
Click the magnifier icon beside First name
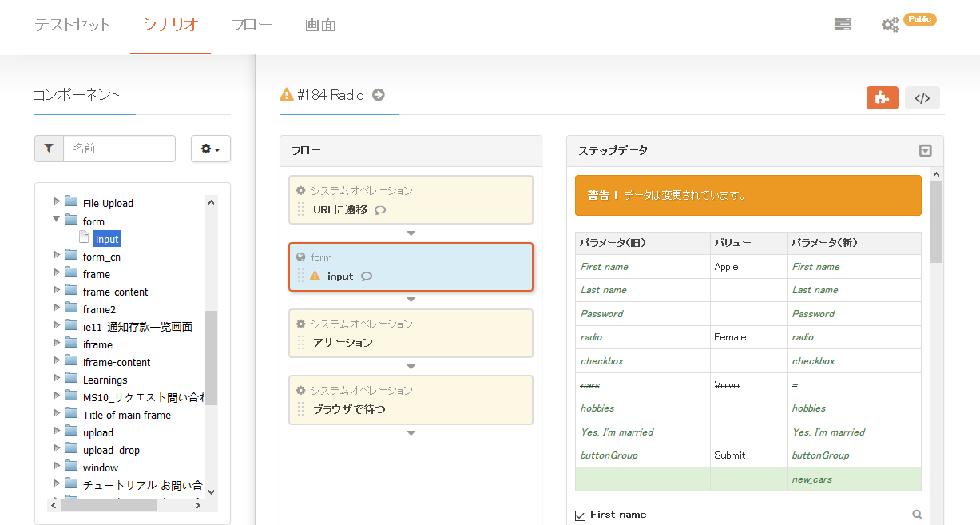(x=917, y=515)
